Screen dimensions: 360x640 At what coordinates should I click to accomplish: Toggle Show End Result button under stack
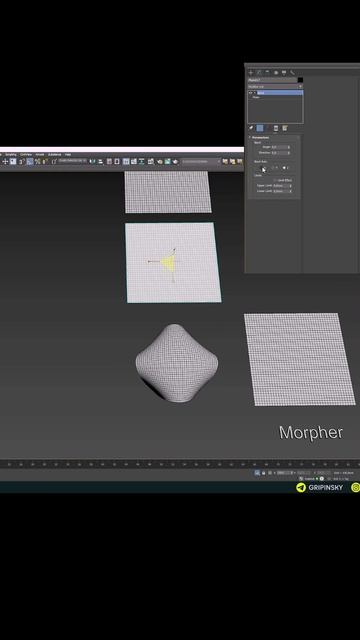(x=260, y=128)
